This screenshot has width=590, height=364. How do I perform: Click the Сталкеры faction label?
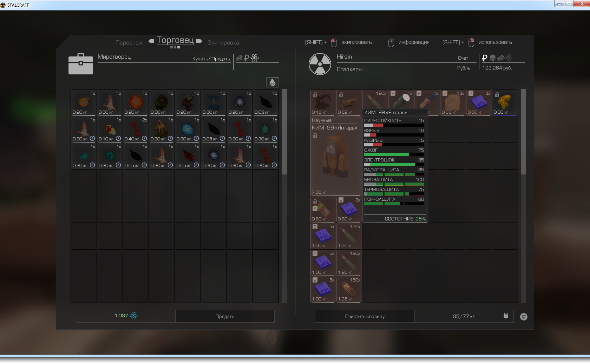click(349, 69)
